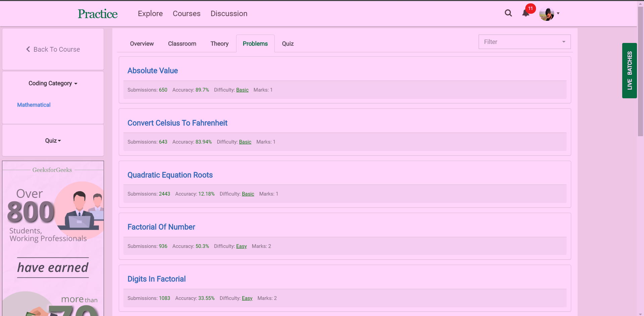Select the Problems tab
Screen dimensions: 644x316
[x=255, y=44]
